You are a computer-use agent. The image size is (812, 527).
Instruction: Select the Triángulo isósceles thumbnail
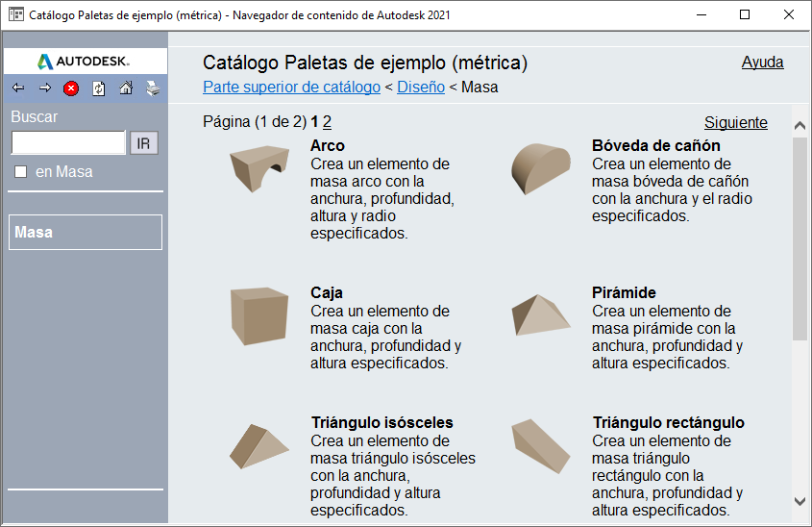pyautogui.click(x=258, y=446)
